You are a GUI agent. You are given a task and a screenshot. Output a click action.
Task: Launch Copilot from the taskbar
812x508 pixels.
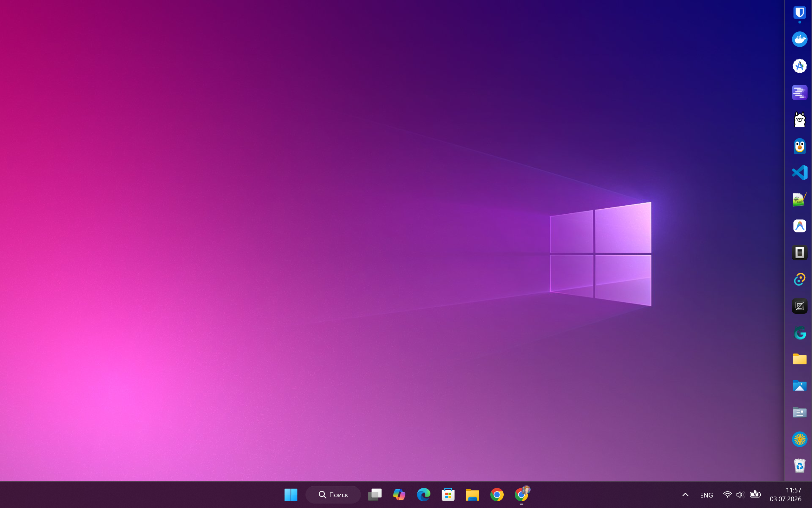point(399,495)
